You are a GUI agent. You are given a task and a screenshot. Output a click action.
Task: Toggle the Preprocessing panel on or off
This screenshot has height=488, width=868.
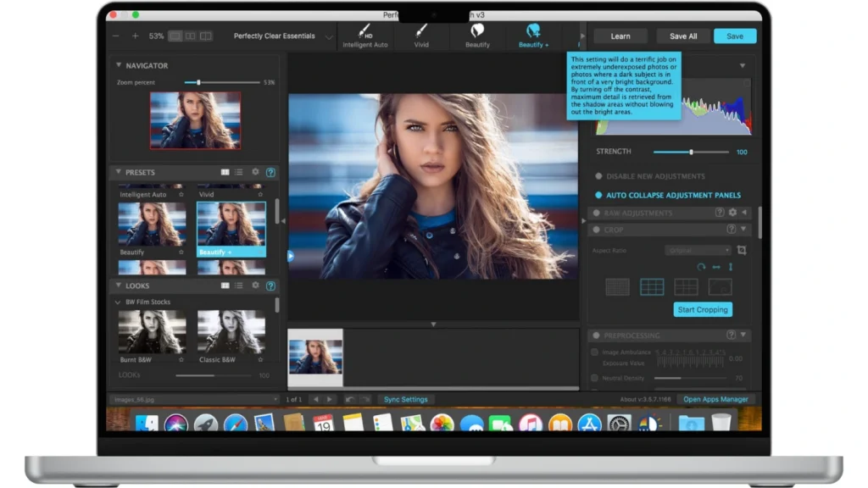pyautogui.click(x=596, y=335)
